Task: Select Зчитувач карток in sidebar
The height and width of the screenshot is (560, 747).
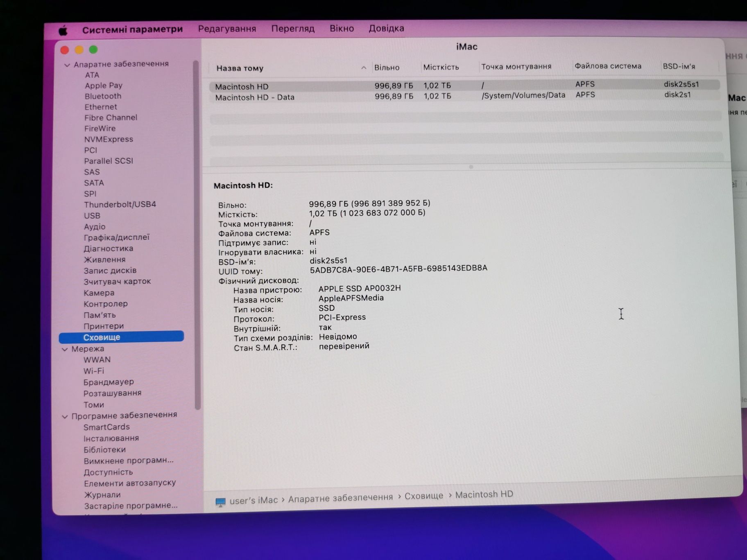Action: [117, 282]
